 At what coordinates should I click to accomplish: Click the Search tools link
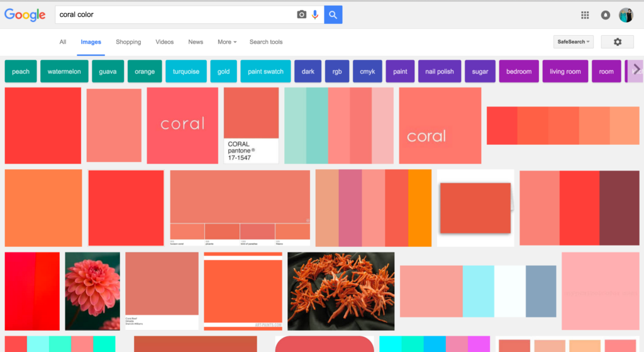point(266,42)
